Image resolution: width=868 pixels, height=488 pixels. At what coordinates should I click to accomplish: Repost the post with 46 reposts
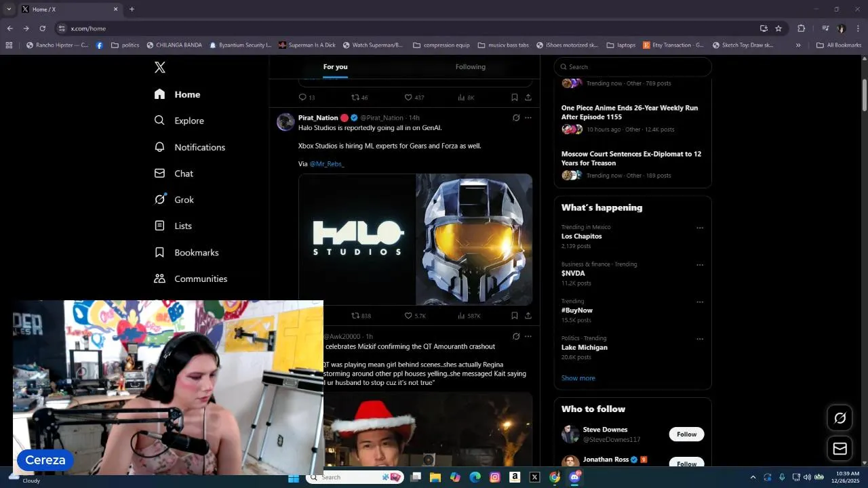pos(359,98)
